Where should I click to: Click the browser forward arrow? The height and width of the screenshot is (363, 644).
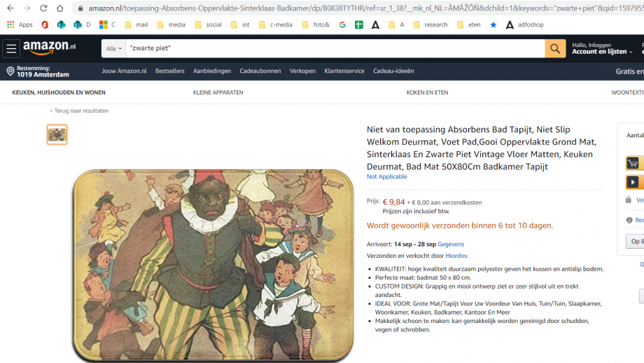pos(27,8)
